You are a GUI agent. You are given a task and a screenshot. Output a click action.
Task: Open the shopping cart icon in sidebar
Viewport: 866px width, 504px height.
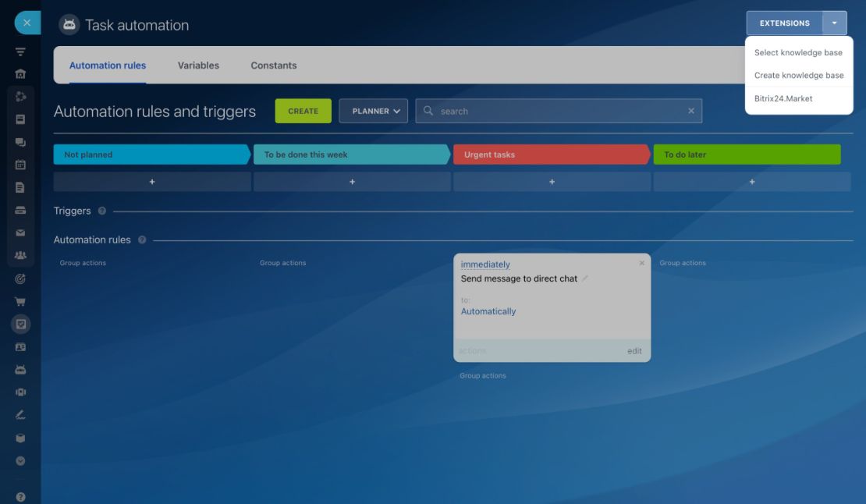[20, 301]
